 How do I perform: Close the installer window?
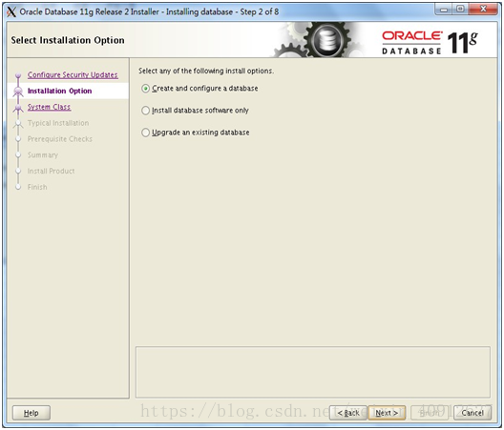point(483,10)
